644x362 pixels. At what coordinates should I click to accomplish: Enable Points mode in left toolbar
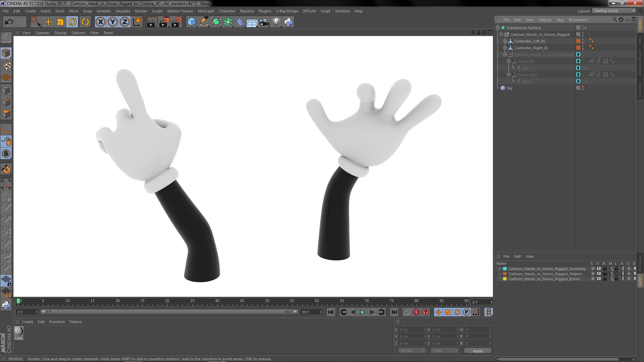coord(6,90)
